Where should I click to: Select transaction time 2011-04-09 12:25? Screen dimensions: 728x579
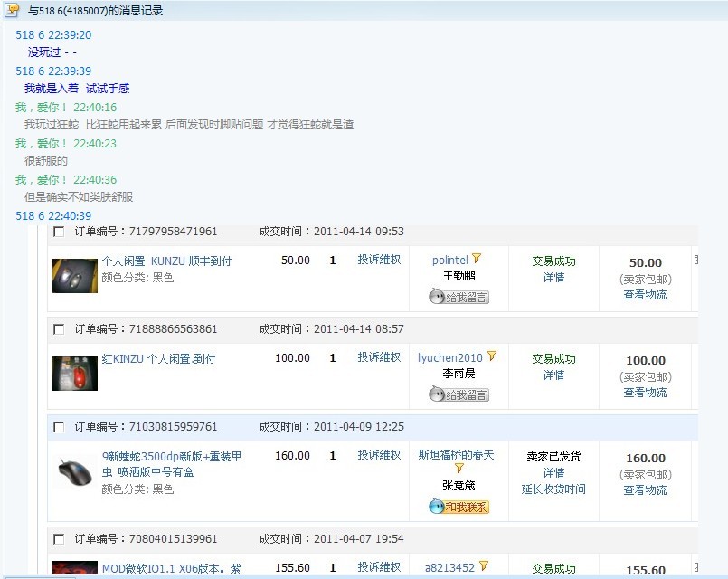click(359, 427)
